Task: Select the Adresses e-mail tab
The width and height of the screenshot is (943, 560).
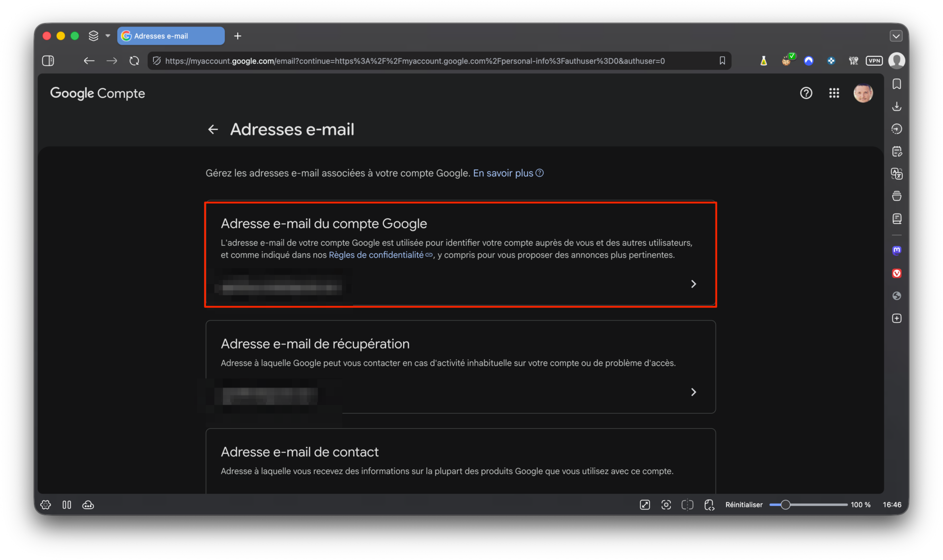Action: (171, 36)
